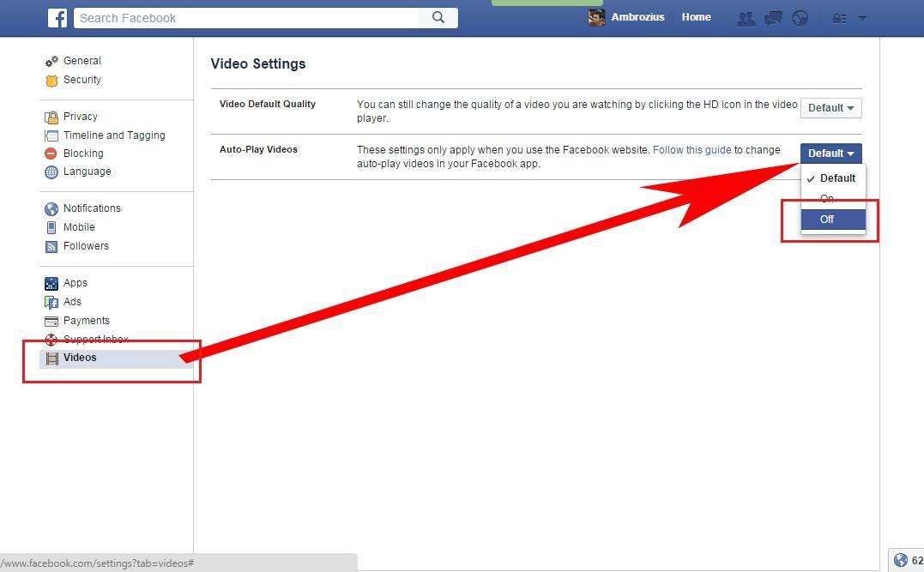Open the Video Default Quality dropdown
This screenshot has height=572, width=924.
pos(830,108)
